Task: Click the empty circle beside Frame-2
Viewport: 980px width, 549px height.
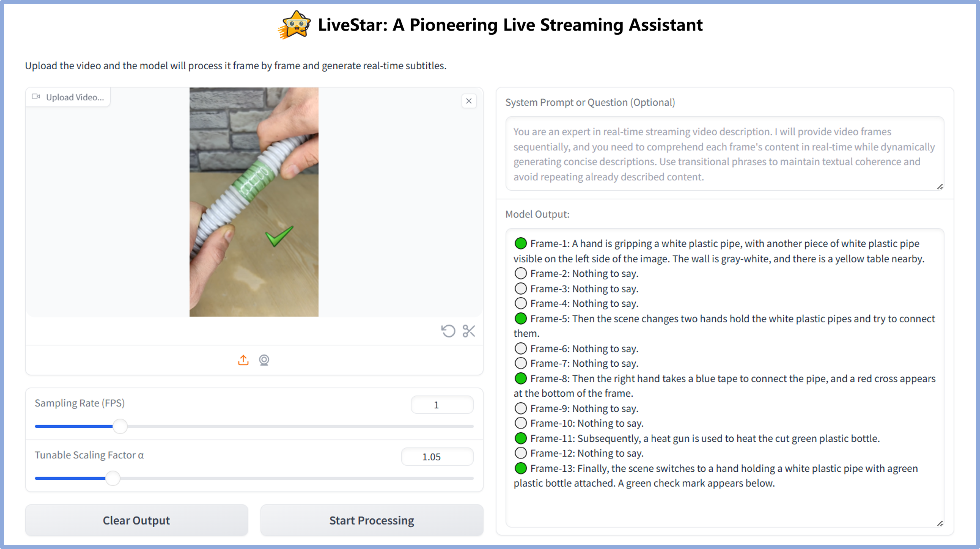Action: 520,273
